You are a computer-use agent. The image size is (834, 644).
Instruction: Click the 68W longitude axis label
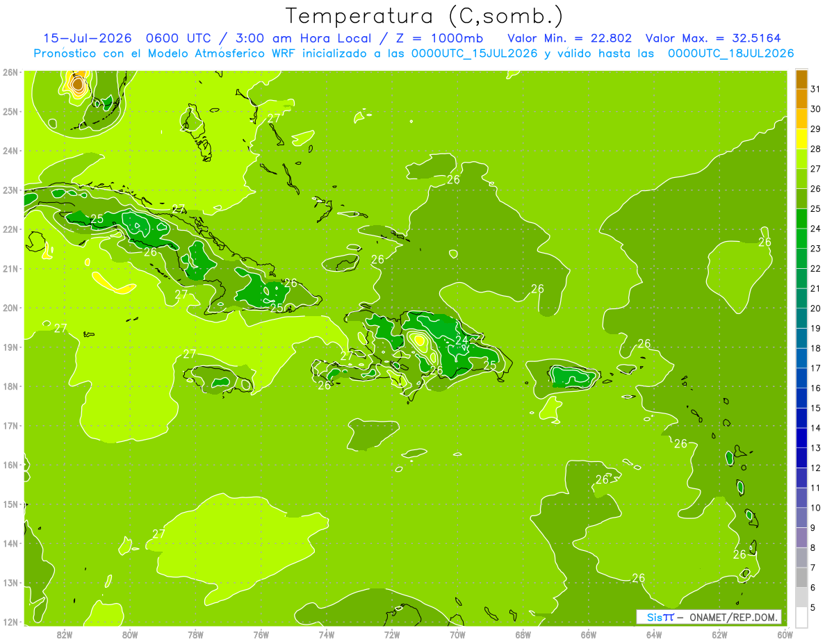[523, 635]
